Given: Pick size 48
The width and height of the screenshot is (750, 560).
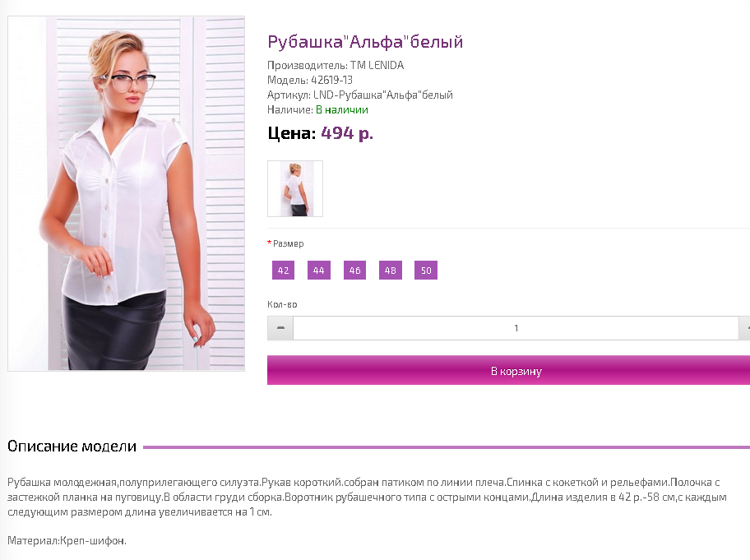Looking at the screenshot, I should coord(391,271).
